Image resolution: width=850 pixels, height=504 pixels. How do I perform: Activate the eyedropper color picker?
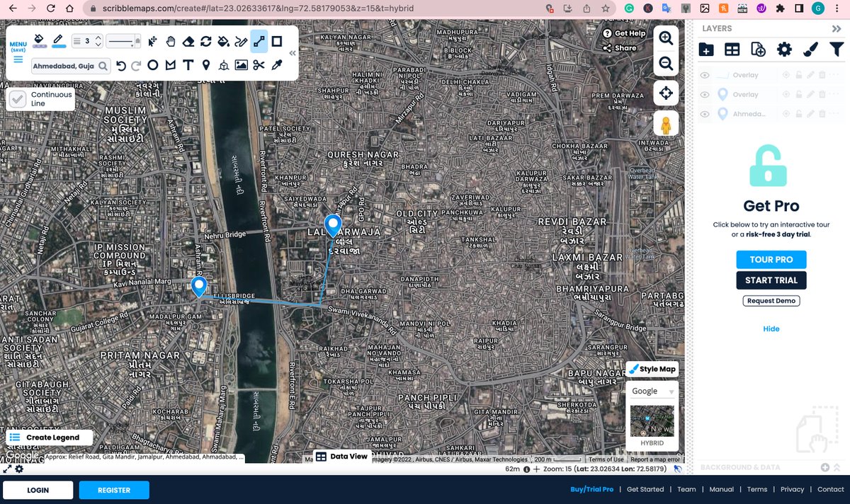pos(277,65)
